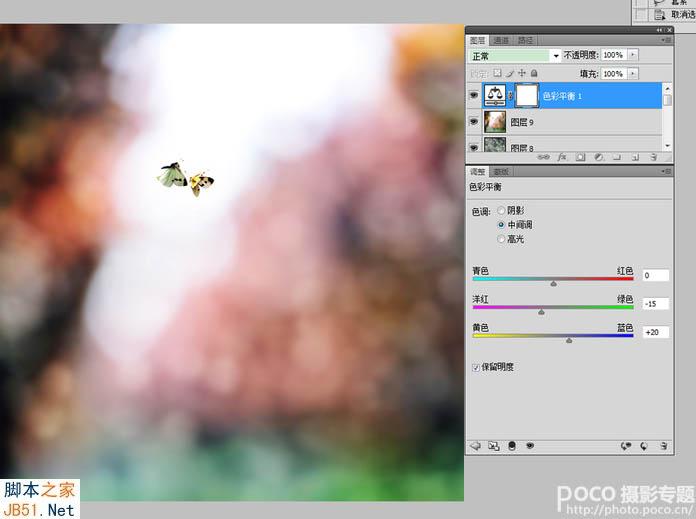696x519 pixels.
Task: Toggle adjustment layer visibility eye in Adjustments panel
Action: coord(530,446)
